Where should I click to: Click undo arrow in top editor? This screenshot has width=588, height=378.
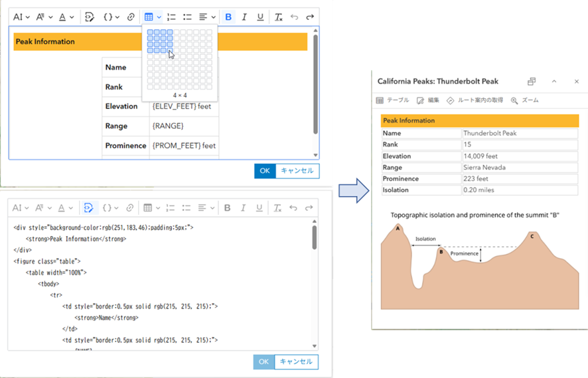coord(294,17)
